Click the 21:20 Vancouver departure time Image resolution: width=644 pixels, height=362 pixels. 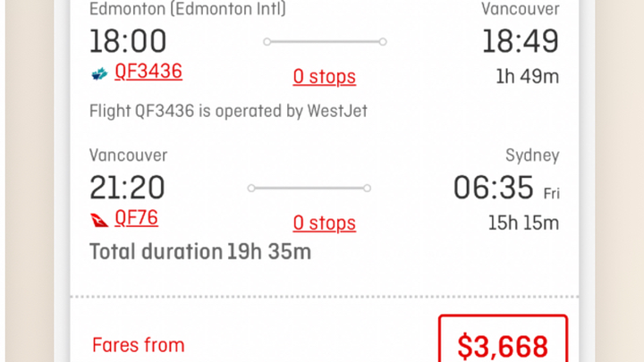pos(127,188)
